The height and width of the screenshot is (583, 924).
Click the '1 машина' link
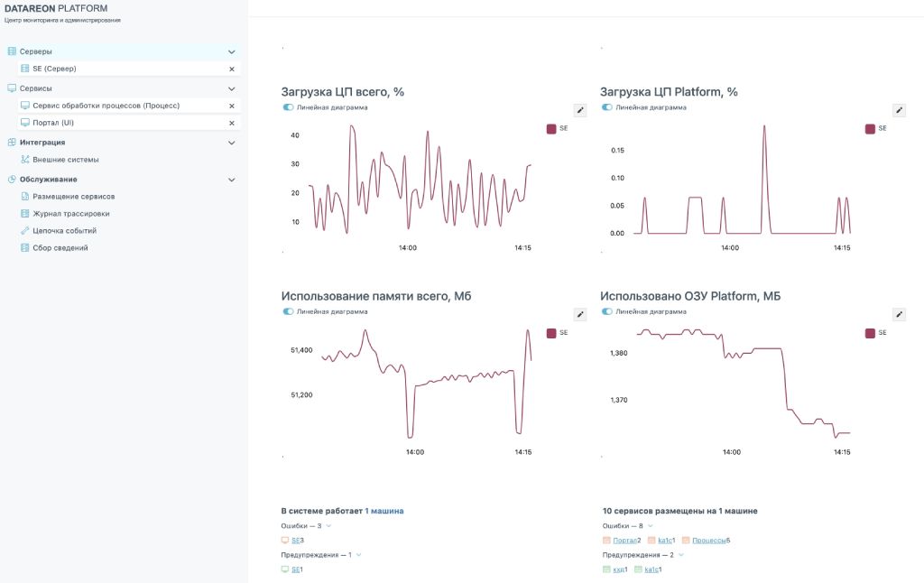tap(383, 511)
